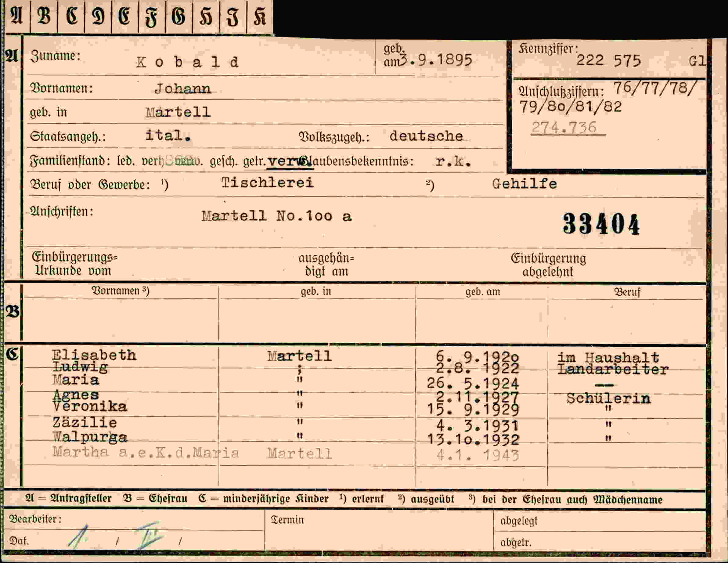Image resolution: width=728 pixels, height=563 pixels.
Task: Click the learned trade Tischlerei
Action: pos(268,182)
